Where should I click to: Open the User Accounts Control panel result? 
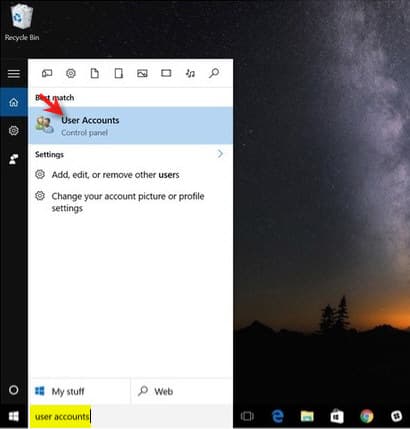pyautogui.click(x=131, y=126)
